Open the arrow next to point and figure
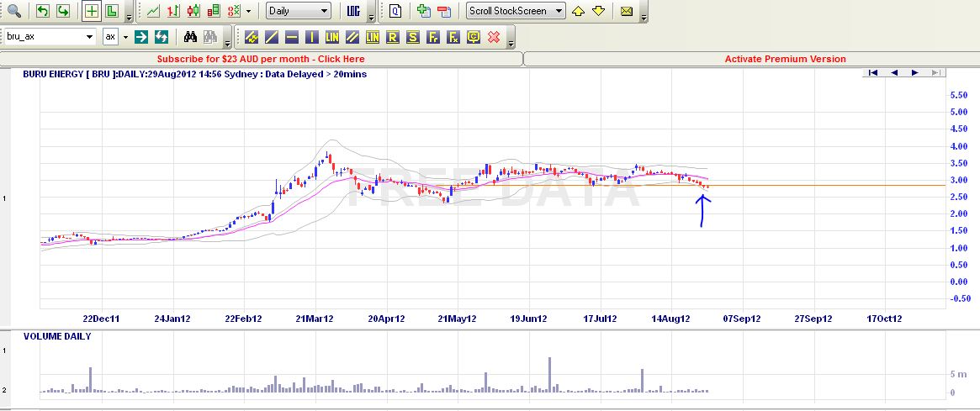 coord(249,11)
